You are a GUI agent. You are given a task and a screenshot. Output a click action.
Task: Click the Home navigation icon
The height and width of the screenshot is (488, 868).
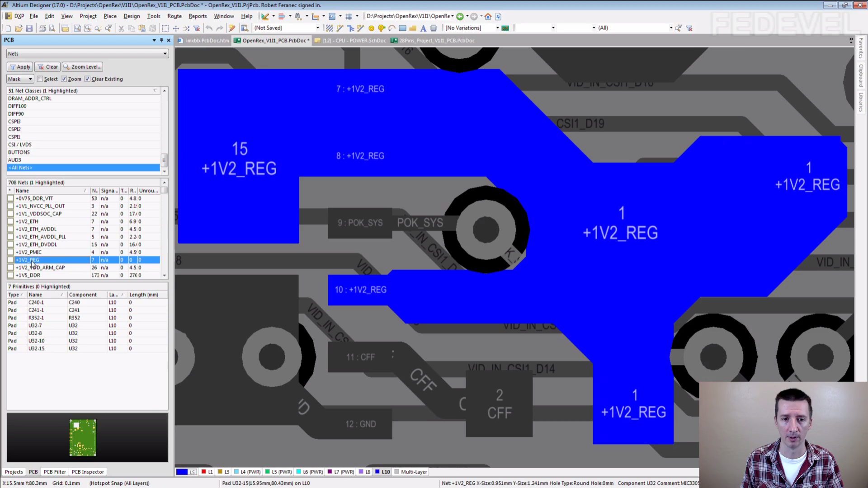[x=488, y=16]
